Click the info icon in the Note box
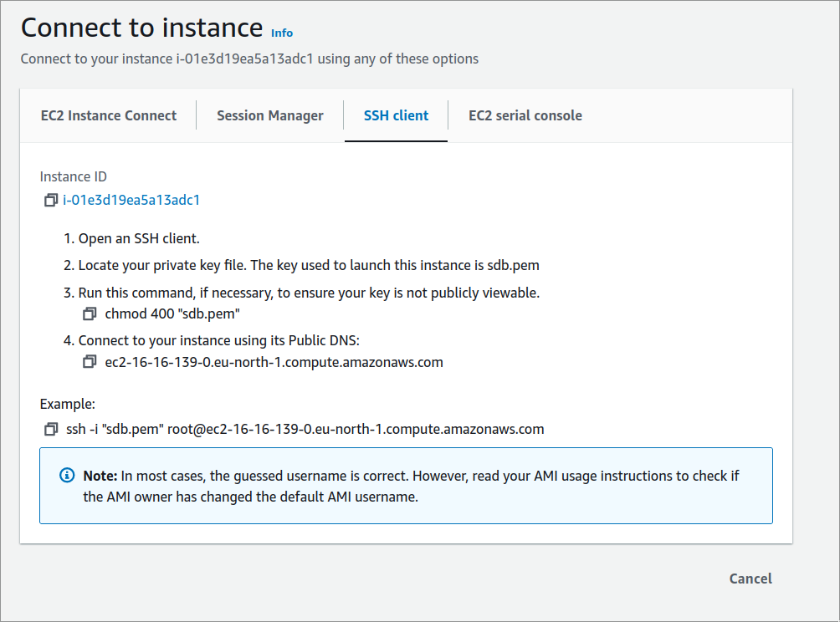The height and width of the screenshot is (622, 840). click(x=67, y=476)
